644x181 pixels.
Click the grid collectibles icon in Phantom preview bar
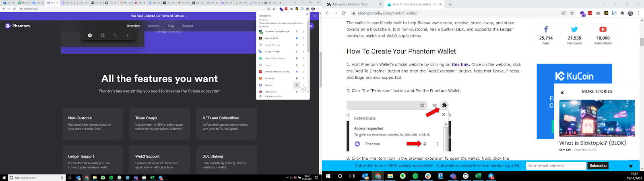click(103, 35)
